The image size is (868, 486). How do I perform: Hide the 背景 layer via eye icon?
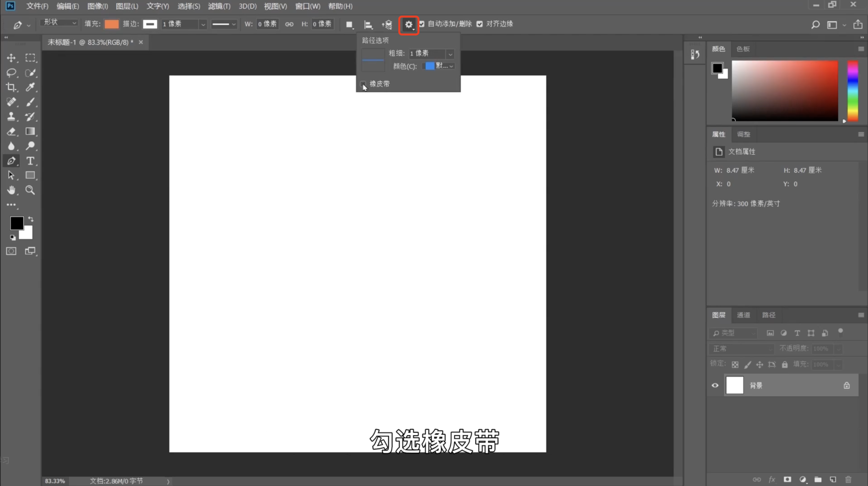pos(715,385)
